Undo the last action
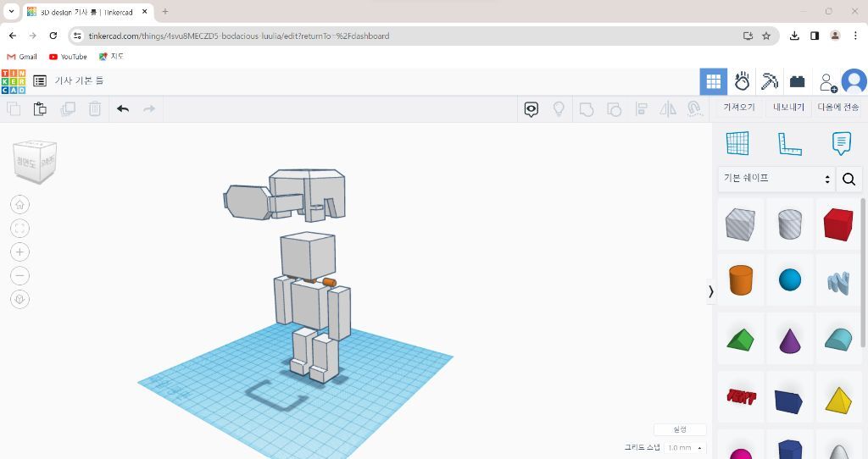Screen dimensions: 868x459 coord(123,108)
